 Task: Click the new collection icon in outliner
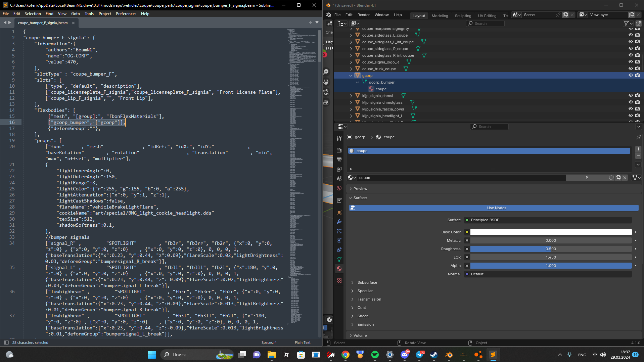click(x=638, y=24)
